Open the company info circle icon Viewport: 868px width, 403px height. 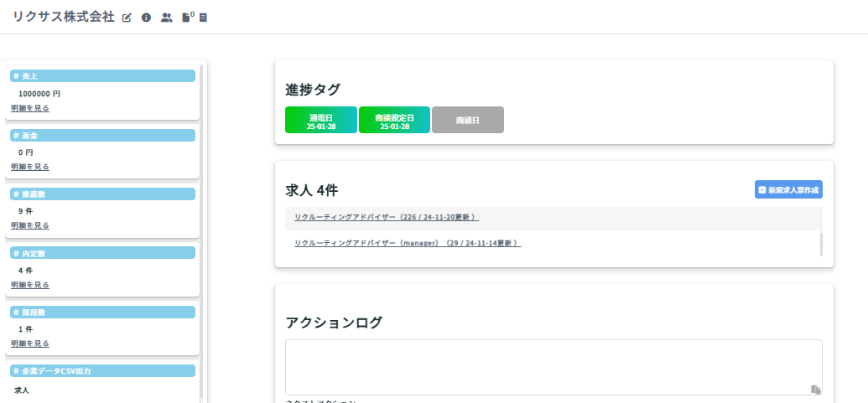click(x=146, y=18)
